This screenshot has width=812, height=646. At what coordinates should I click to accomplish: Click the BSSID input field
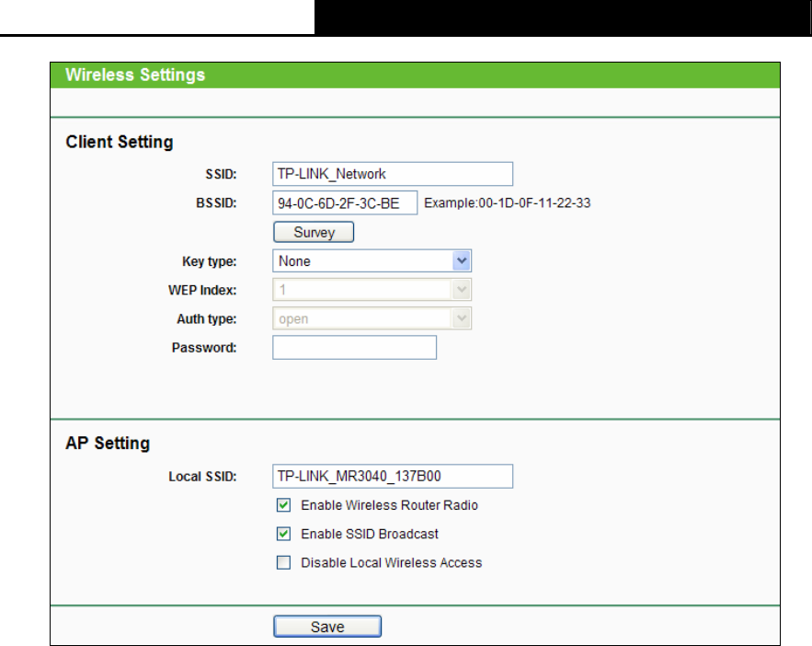(x=345, y=202)
